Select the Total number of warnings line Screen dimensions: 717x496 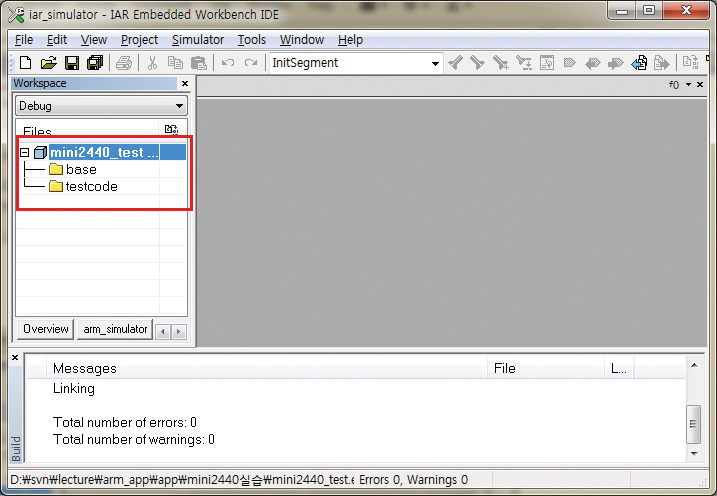[134, 440]
